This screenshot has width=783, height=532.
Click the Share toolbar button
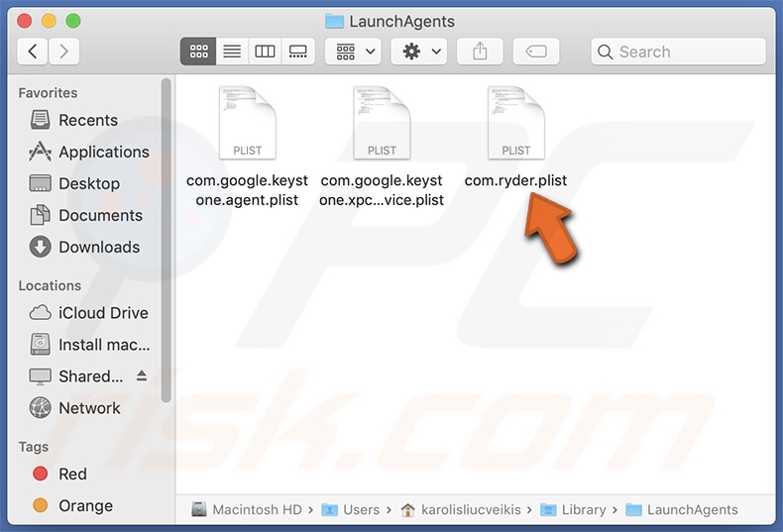point(480,52)
